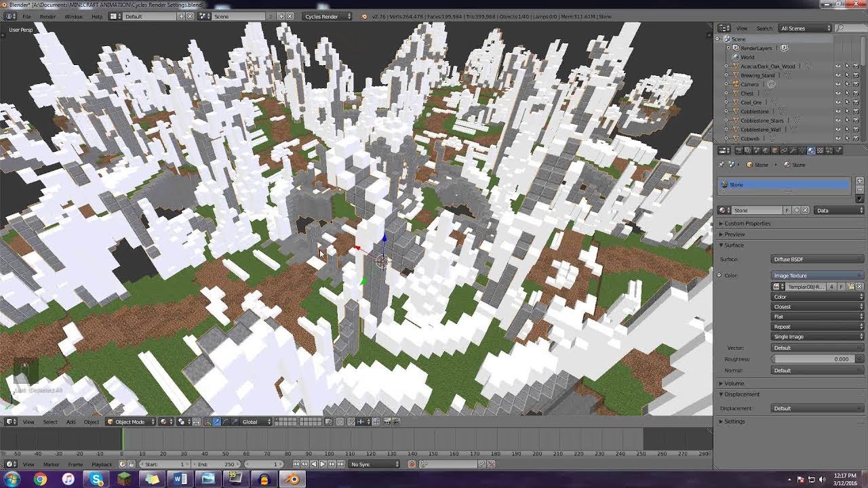Open the Help menu

click(x=97, y=16)
